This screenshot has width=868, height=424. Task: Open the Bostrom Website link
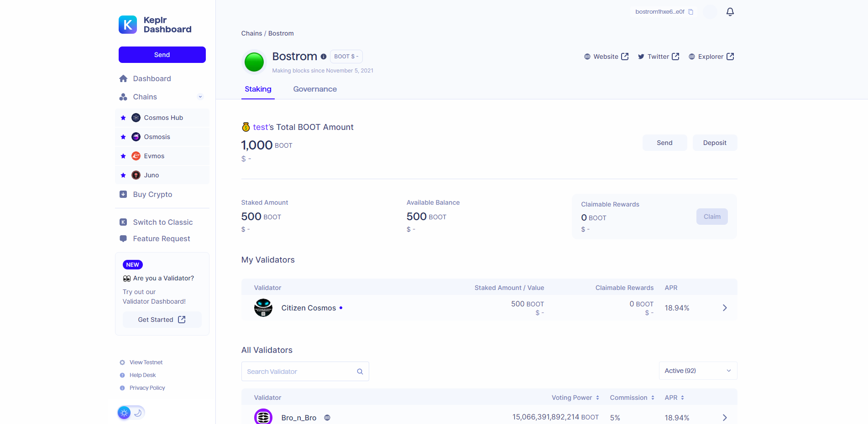[x=606, y=57]
